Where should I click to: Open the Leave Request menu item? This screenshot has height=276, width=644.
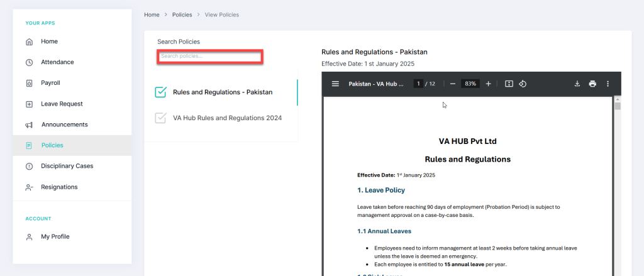(72, 104)
